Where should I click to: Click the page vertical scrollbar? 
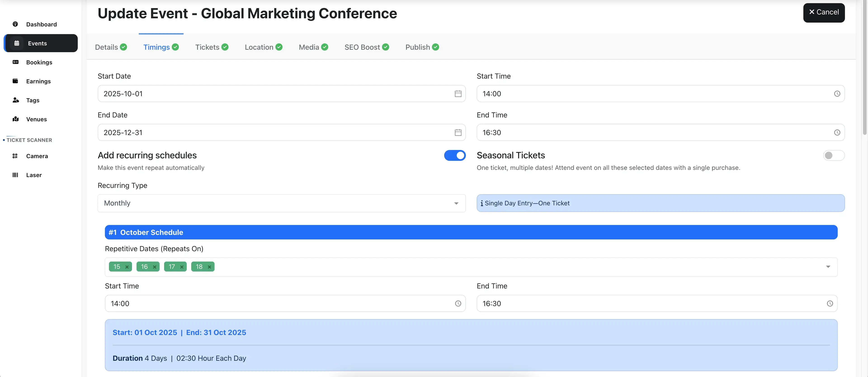point(864,67)
